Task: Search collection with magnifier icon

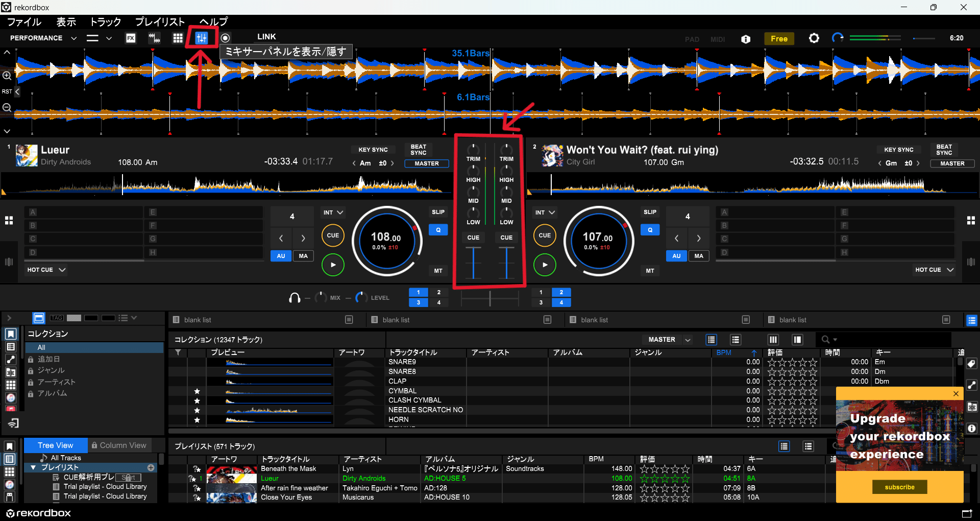Action: tap(825, 340)
